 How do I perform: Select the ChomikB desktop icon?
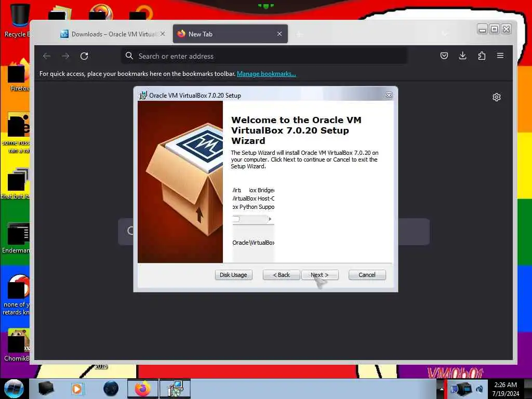coord(17,345)
